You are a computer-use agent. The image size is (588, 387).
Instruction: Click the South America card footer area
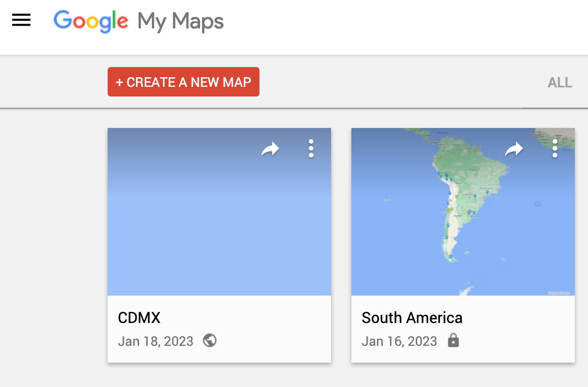point(463,329)
